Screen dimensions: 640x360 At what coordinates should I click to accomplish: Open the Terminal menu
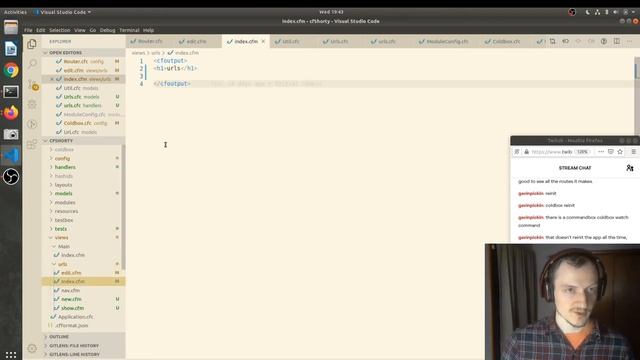point(129,30)
